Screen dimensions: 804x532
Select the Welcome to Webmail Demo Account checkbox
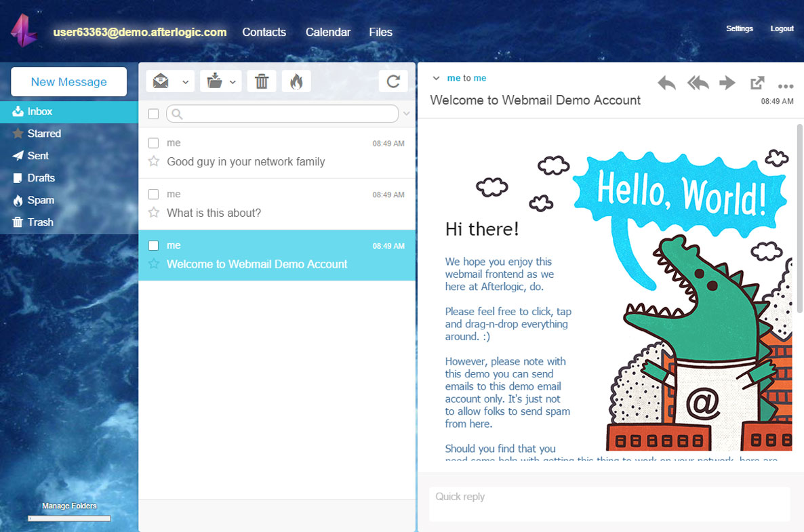point(154,245)
